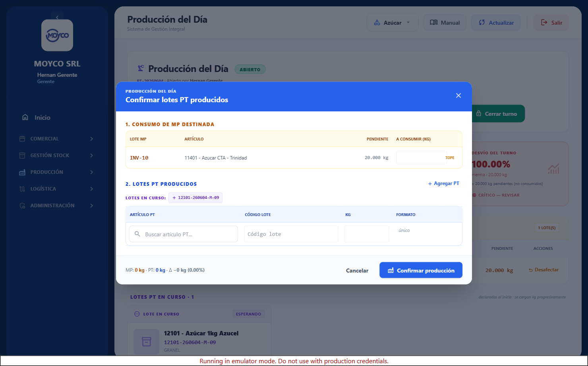Viewport: 588px width, 366px height.
Task: Click the TOPE button for INV-10
Action: [450, 158]
